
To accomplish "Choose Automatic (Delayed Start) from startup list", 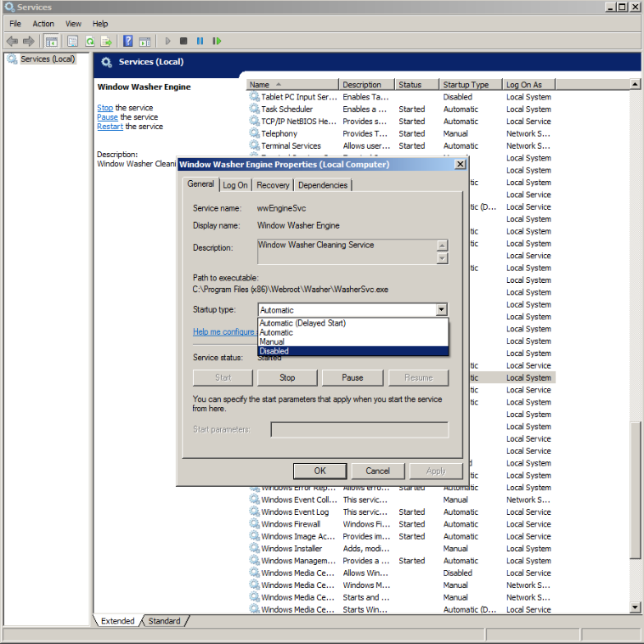I will click(x=353, y=323).
